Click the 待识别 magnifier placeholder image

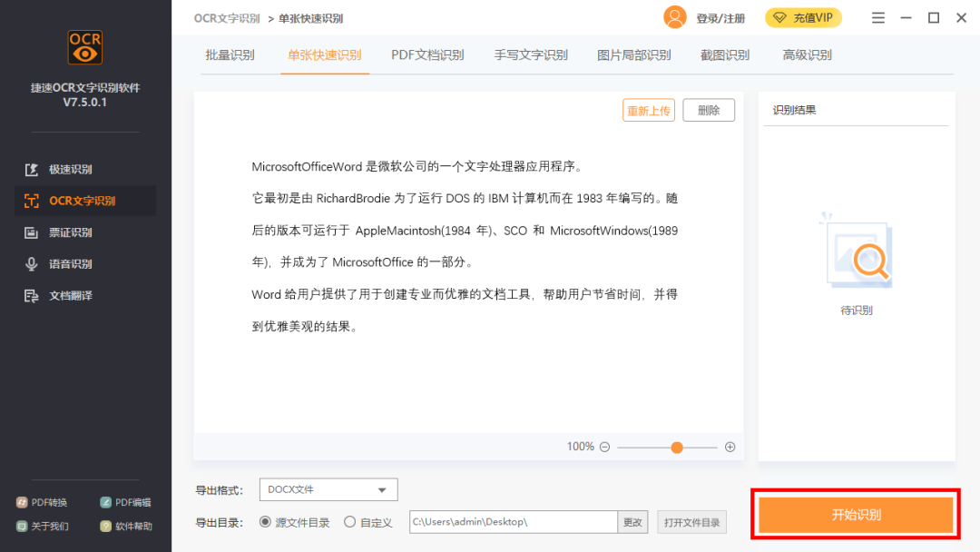857,251
